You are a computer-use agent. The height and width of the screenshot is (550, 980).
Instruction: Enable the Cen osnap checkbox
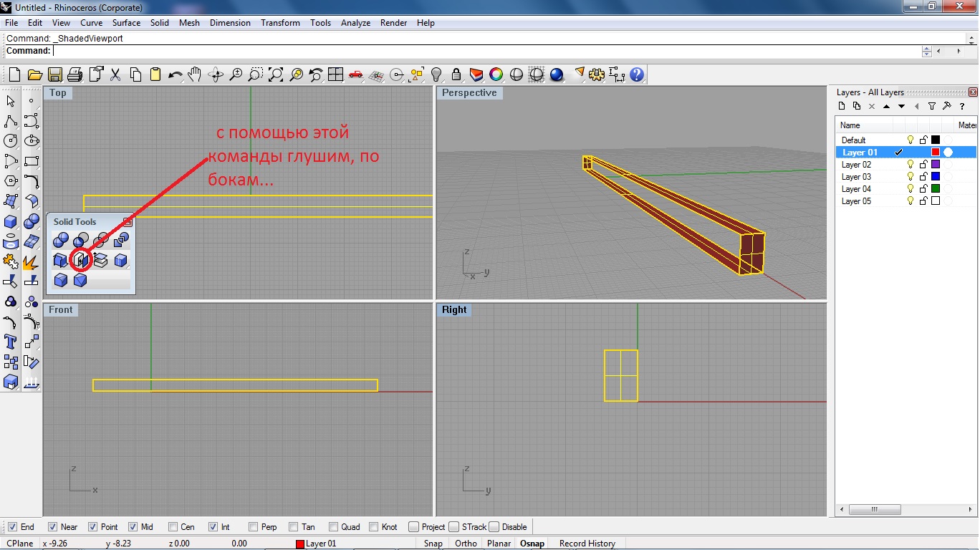(x=173, y=527)
